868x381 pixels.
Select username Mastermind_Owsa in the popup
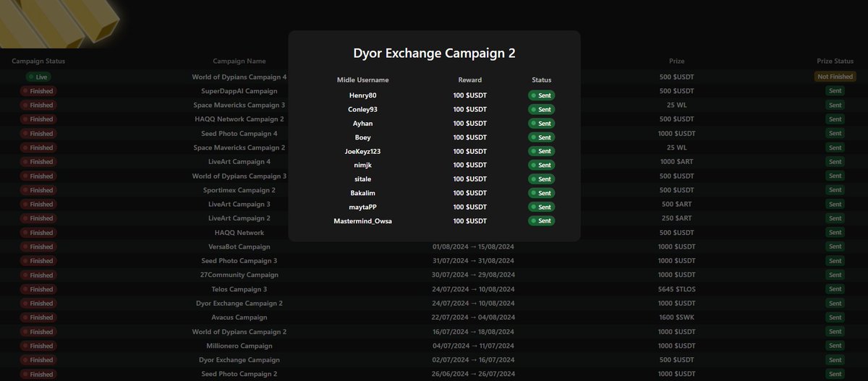click(363, 221)
